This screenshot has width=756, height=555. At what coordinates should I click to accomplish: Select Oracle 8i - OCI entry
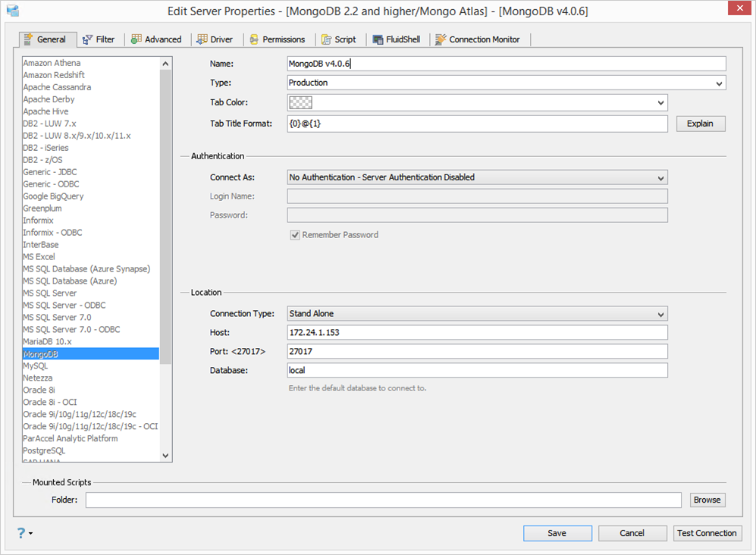coord(91,402)
